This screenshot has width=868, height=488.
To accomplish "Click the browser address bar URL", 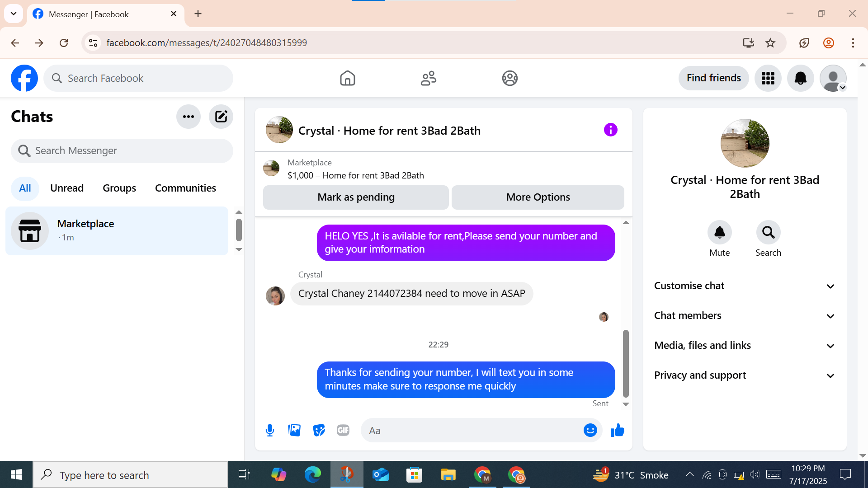I will click(x=207, y=43).
